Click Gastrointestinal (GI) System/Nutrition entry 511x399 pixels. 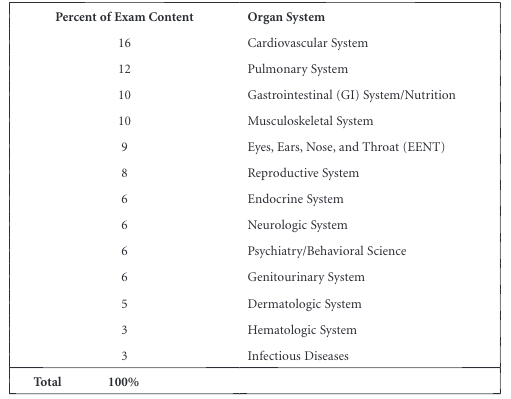tap(351, 95)
